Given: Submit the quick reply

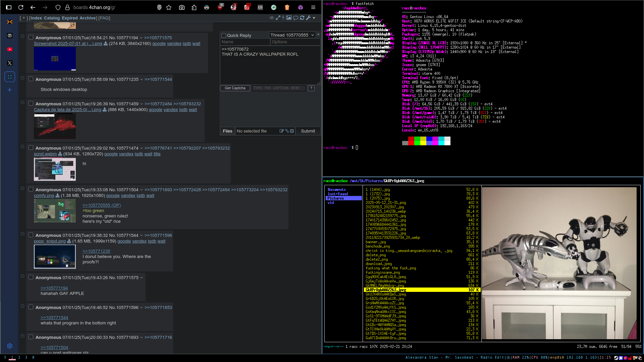Looking at the screenshot, I should 308,131.
